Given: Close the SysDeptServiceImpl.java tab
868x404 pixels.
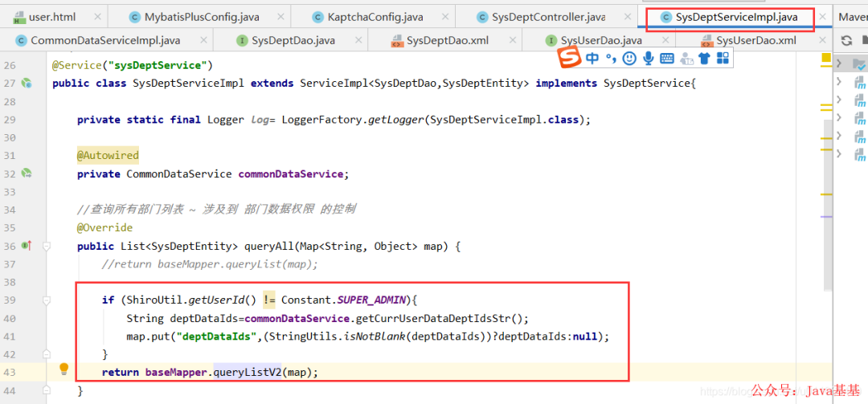Looking at the screenshot, I should 823,17.
